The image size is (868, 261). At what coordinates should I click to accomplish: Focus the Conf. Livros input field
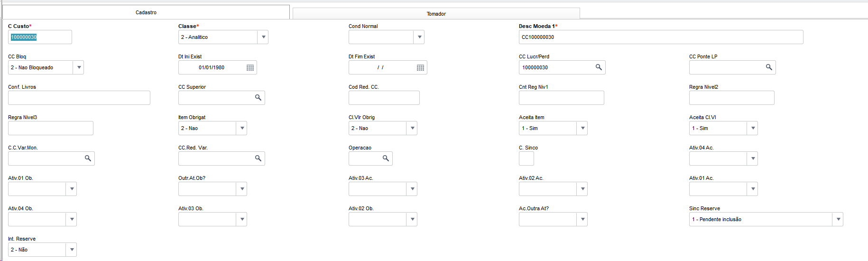79,98
